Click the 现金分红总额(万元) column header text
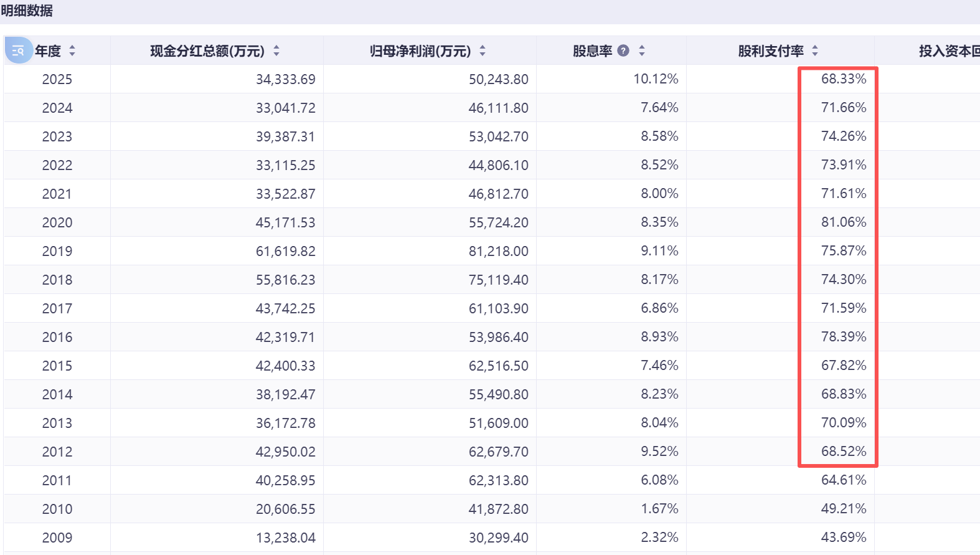 [207, 51]
